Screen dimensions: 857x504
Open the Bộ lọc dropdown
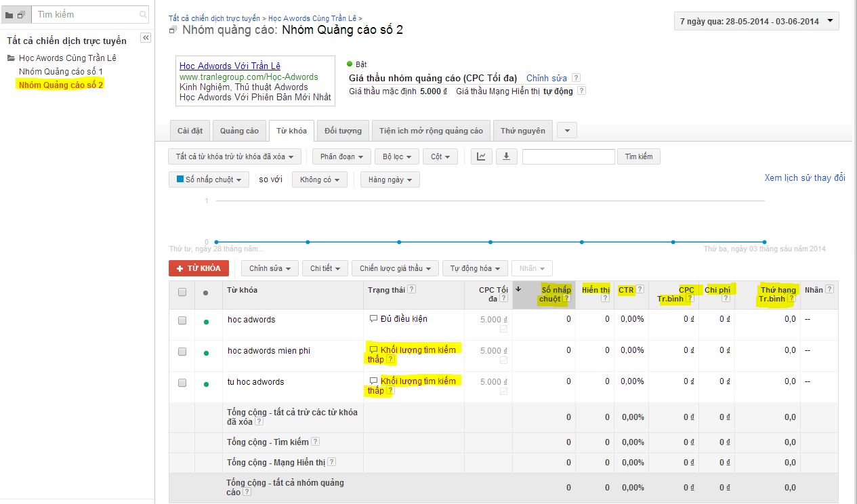coord(397,157)
